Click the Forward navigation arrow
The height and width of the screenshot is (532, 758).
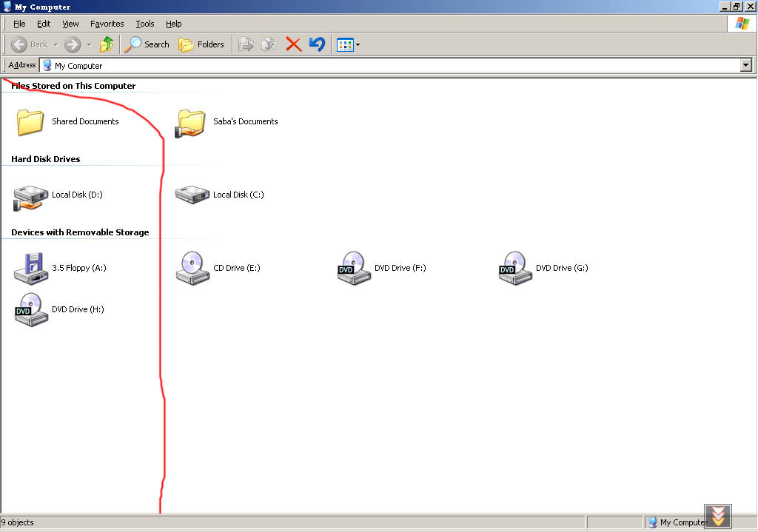73,44
